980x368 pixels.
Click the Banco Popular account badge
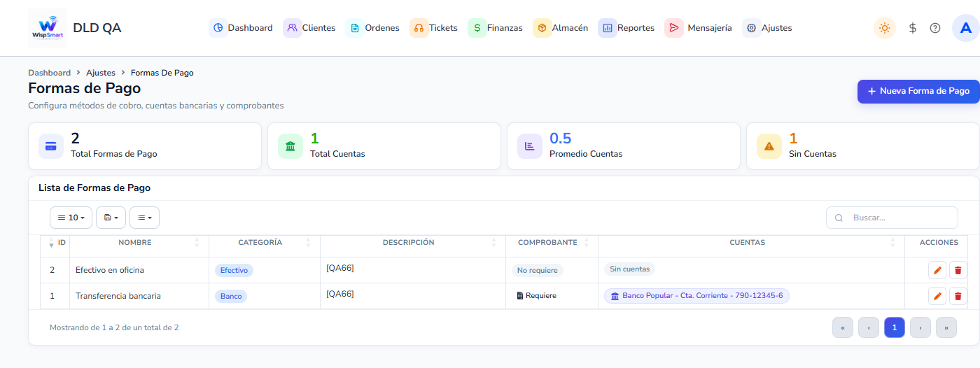point(696,296)
